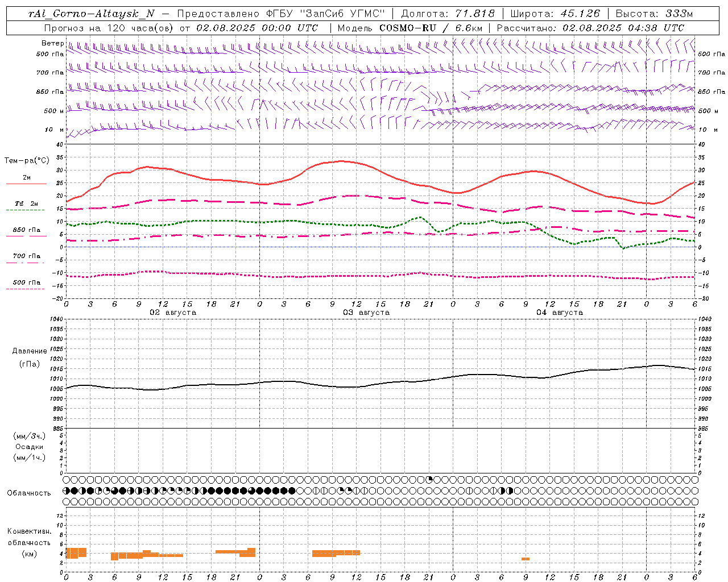Click the Осадки precipitation label

(30, 447)
